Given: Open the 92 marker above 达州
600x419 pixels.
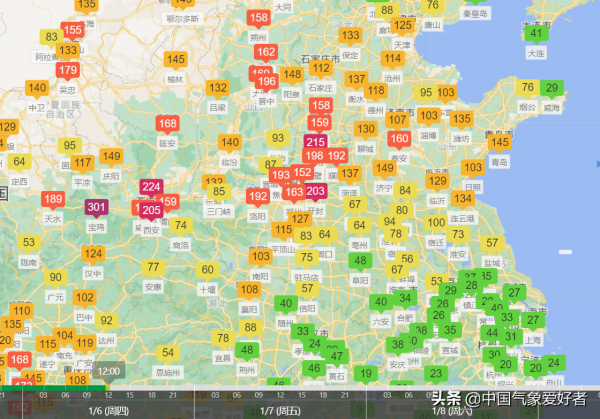Looking at the screenshot, I should 106,321.
